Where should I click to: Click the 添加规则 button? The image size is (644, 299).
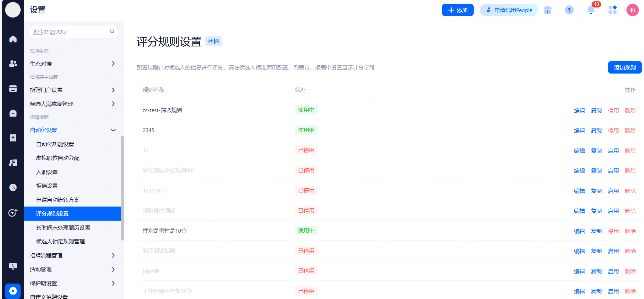(624, 67)
